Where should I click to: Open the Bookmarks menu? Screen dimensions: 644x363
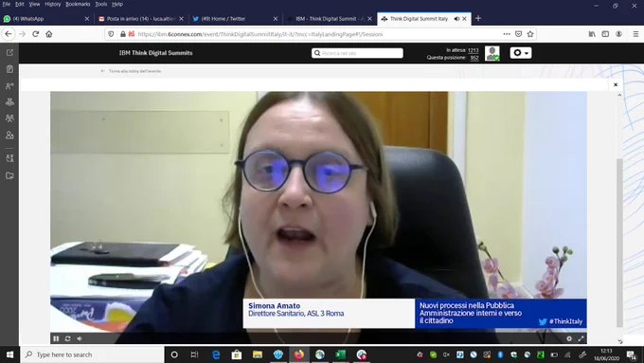[78, 4]
